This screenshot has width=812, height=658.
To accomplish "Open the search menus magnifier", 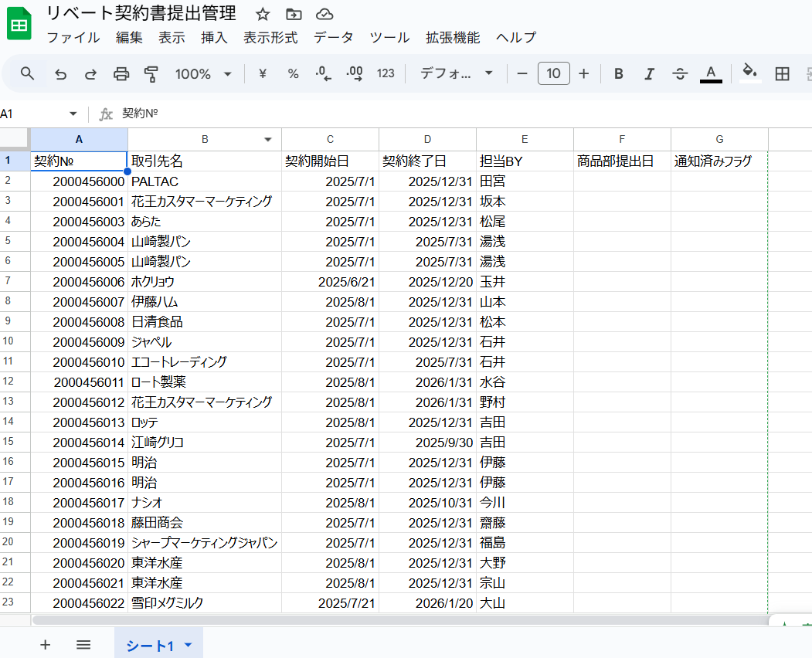I will click(x=28, y=73).
